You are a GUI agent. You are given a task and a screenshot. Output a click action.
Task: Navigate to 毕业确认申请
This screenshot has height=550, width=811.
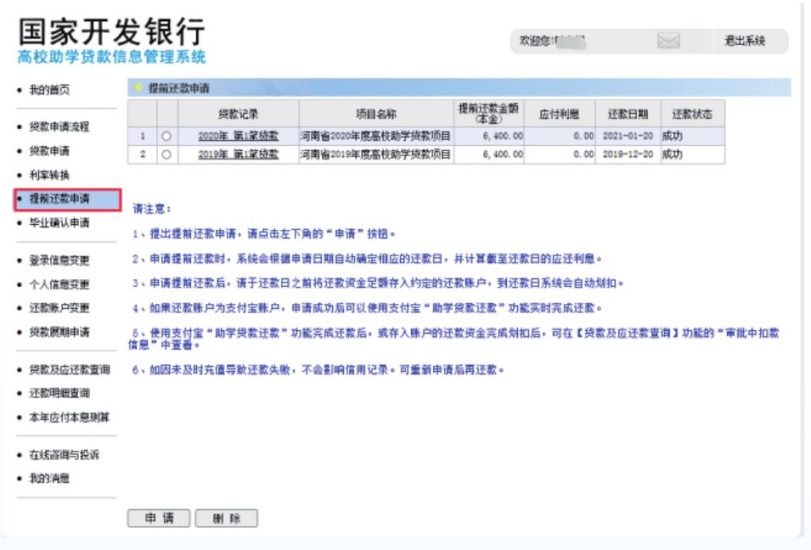click(59, 224)
